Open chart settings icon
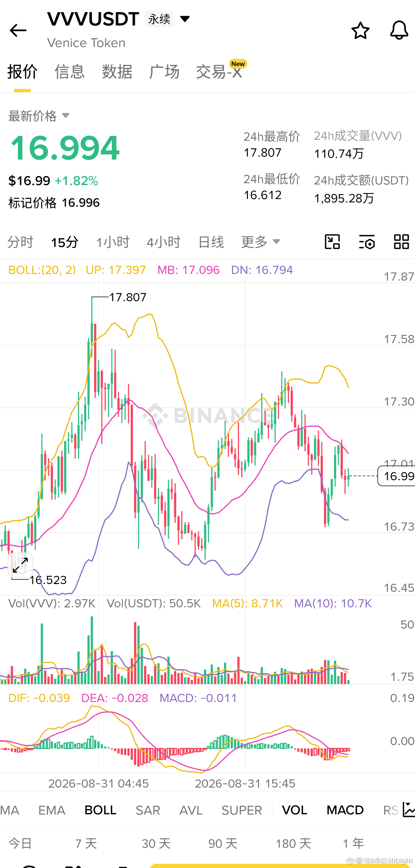The height and width of the screenshot is (868, 415). click(367, 241)
